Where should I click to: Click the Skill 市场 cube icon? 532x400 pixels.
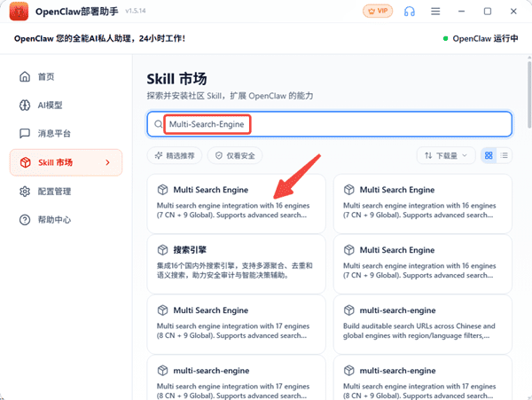pyautogui.click(x=25, y=162)
